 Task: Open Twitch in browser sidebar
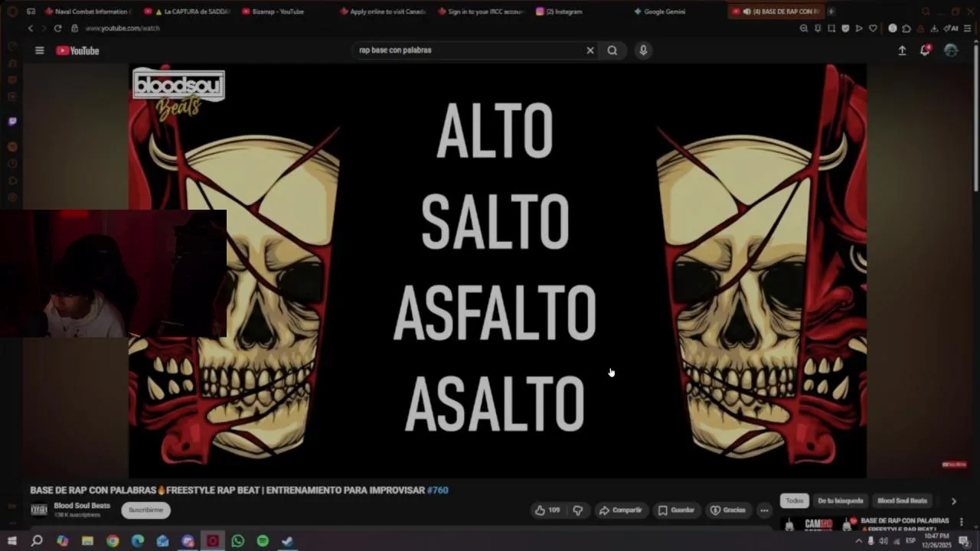point(12,121)
